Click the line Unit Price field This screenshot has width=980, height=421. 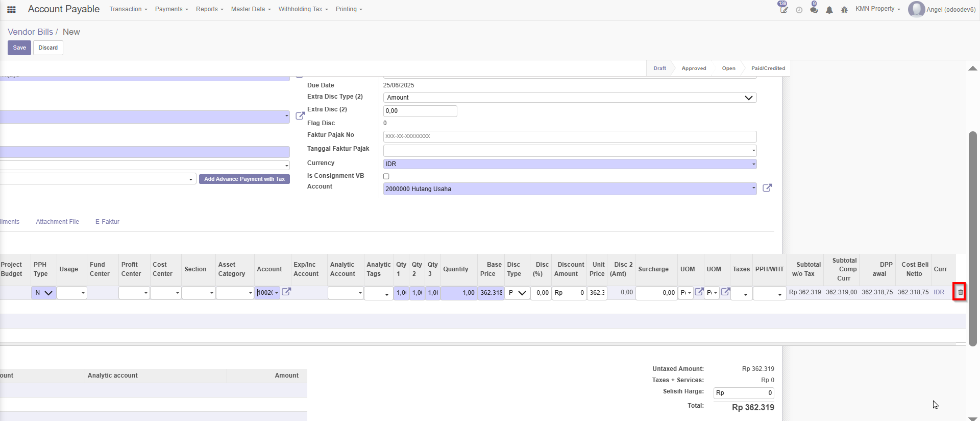point(597,293)
